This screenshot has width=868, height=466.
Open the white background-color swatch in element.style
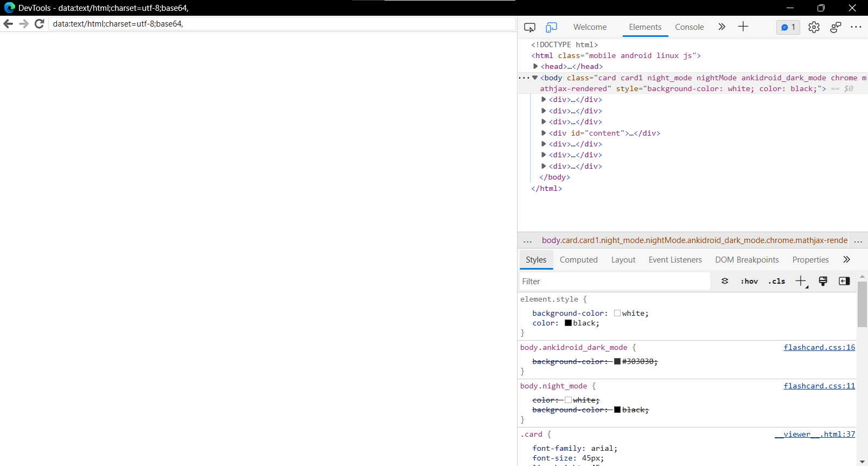[617, 313]
